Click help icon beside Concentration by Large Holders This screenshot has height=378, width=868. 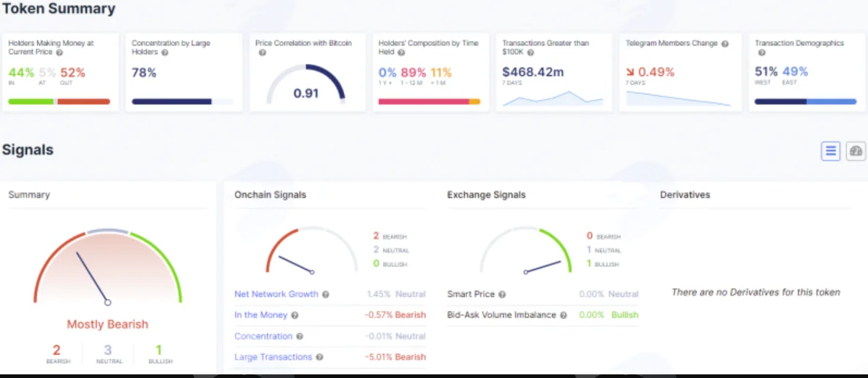click(164, 52)
